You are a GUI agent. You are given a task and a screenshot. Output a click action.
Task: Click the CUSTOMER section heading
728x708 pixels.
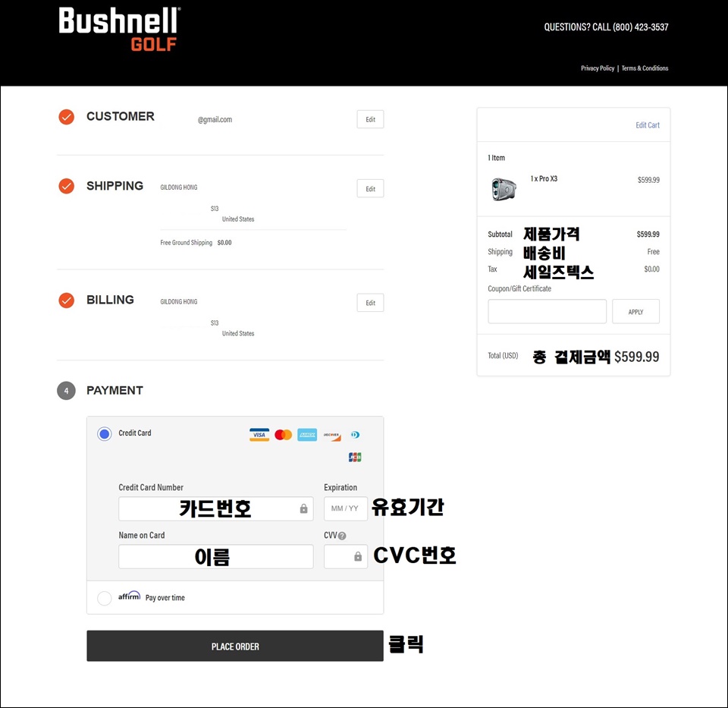click(x=121, y=117)
